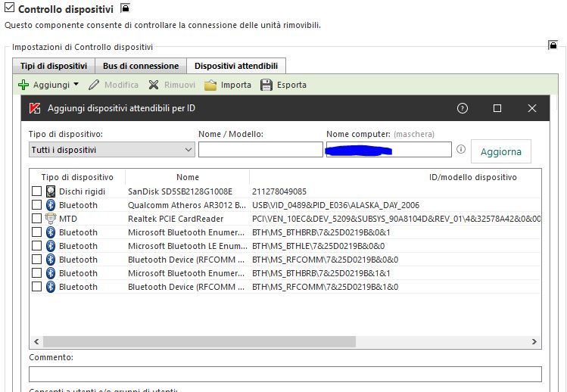Click the Rimuovi X icon

coord(154,85)
